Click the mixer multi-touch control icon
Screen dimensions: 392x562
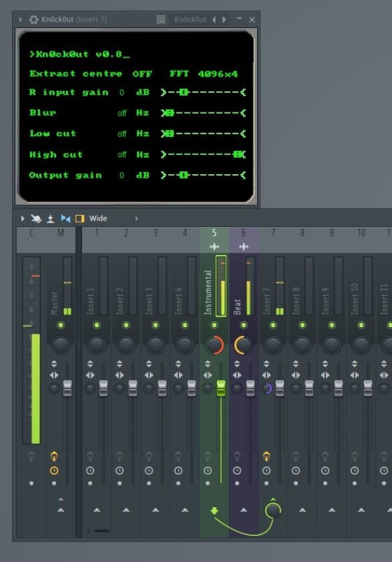pyautogui.click(x=36, y=218)
